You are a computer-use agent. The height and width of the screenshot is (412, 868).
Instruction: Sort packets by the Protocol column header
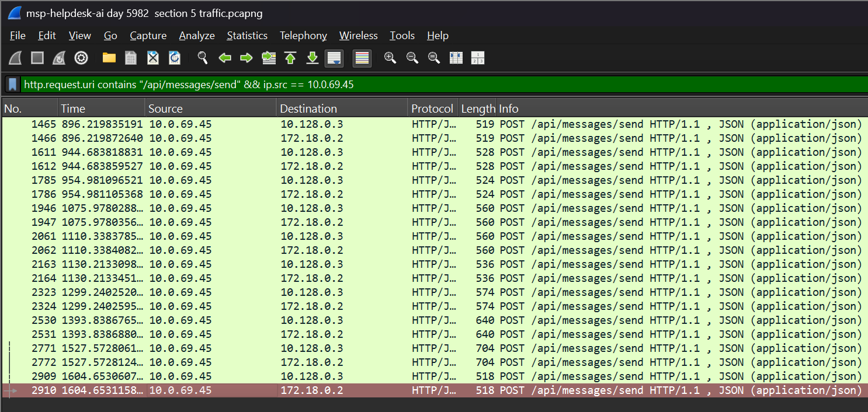coord(432,109)
